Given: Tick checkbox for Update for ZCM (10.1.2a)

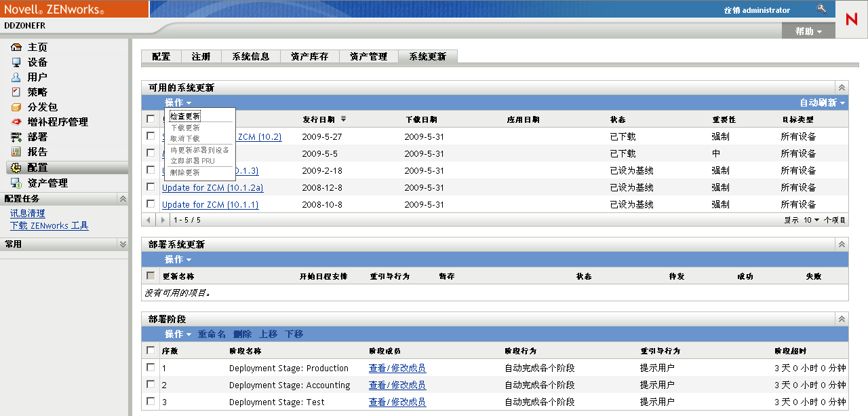Looking at the screenshot, I should coord(151,187).
